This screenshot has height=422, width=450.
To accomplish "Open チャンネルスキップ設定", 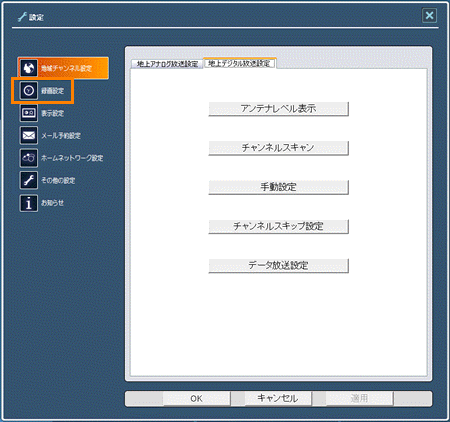I will point(279,226).
